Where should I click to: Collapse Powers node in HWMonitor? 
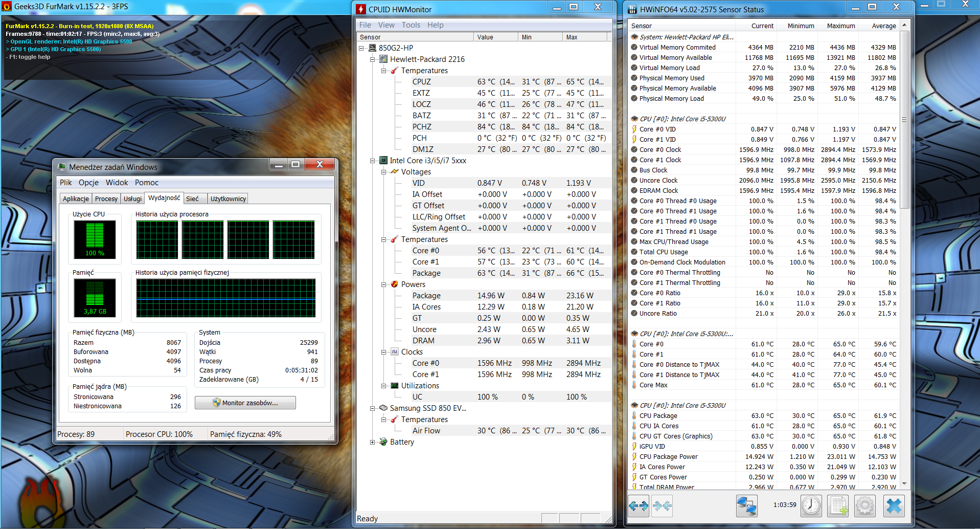[x=384, y=284]
